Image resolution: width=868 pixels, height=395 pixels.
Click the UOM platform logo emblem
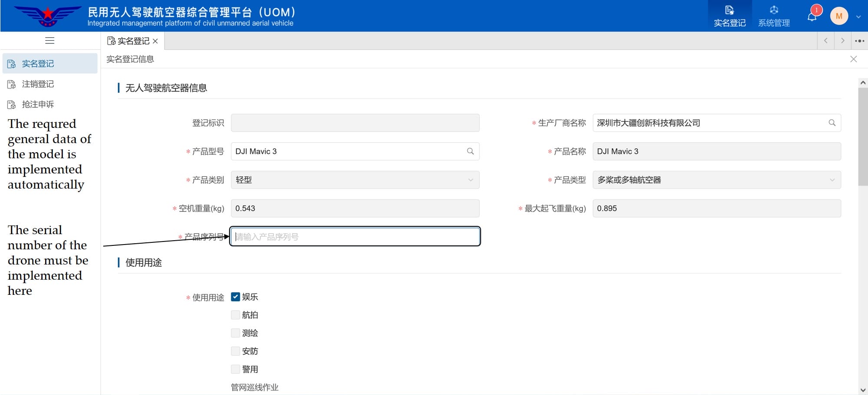pyautogui.click(x=47, y=16)
